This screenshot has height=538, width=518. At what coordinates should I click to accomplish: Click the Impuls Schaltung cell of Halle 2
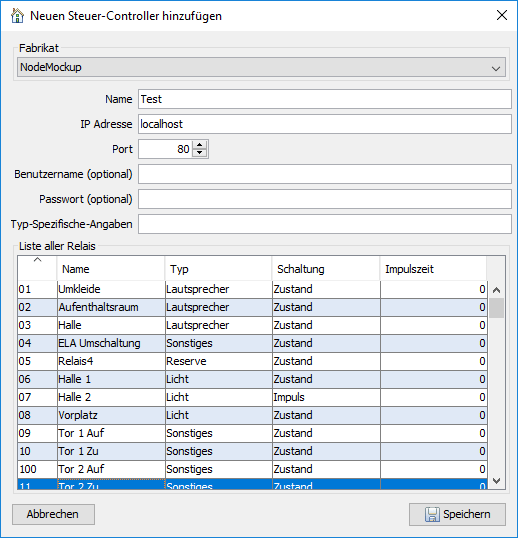(x=326, y=397)
